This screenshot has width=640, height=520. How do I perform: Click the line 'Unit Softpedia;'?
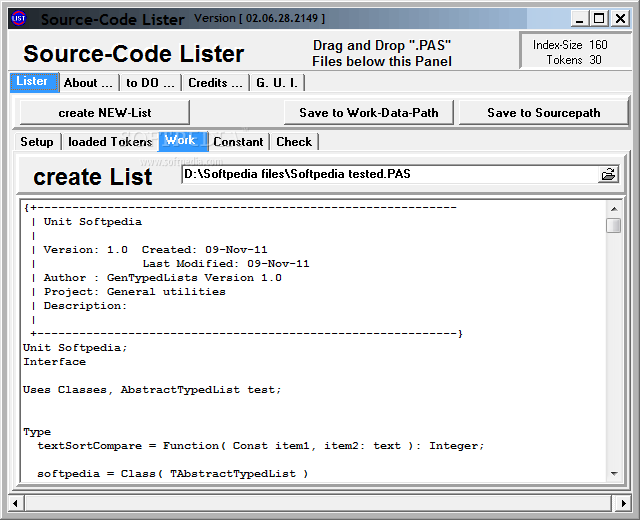click(75, 348)
